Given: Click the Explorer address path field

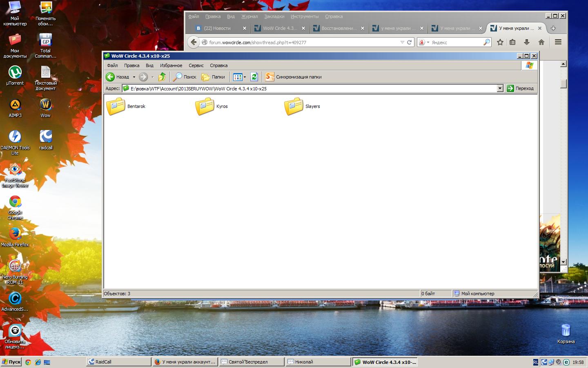Looking at the screenshot, I should coord(309,88).
